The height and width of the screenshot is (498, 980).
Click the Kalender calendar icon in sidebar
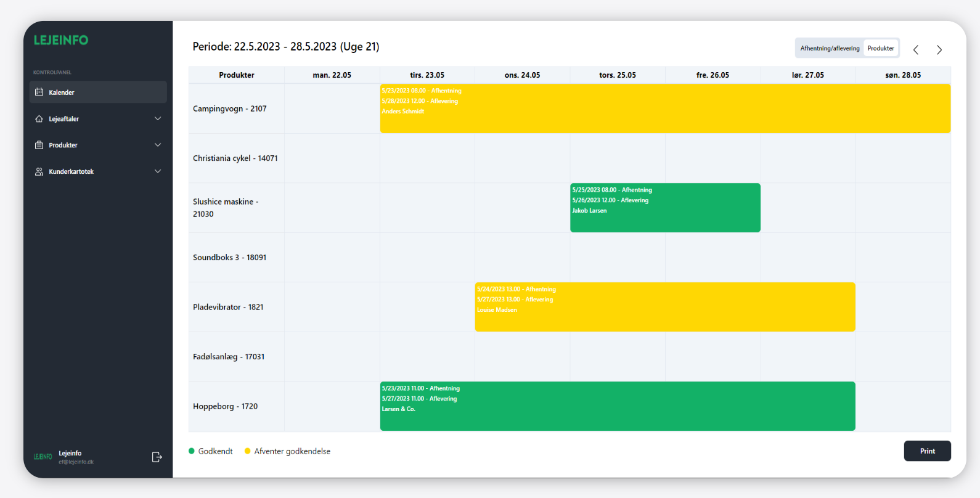click(39, 92)
